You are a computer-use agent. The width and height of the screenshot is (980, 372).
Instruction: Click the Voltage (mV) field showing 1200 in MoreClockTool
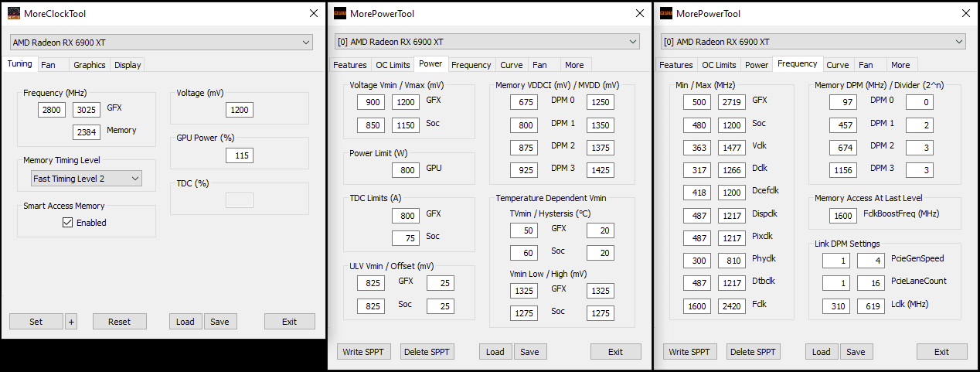(240, 111)
